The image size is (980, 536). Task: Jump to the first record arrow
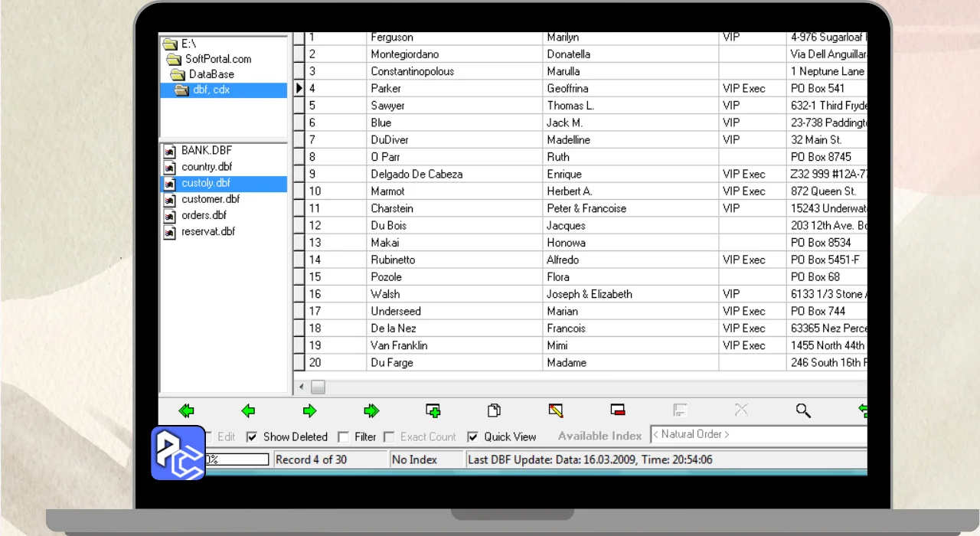click(186, 411)
